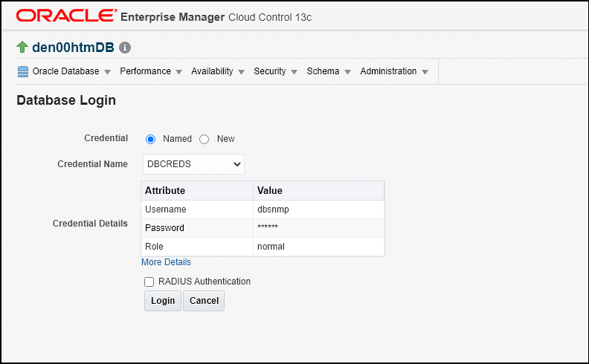
Task: Open the Administration menu
Action: 388,71
